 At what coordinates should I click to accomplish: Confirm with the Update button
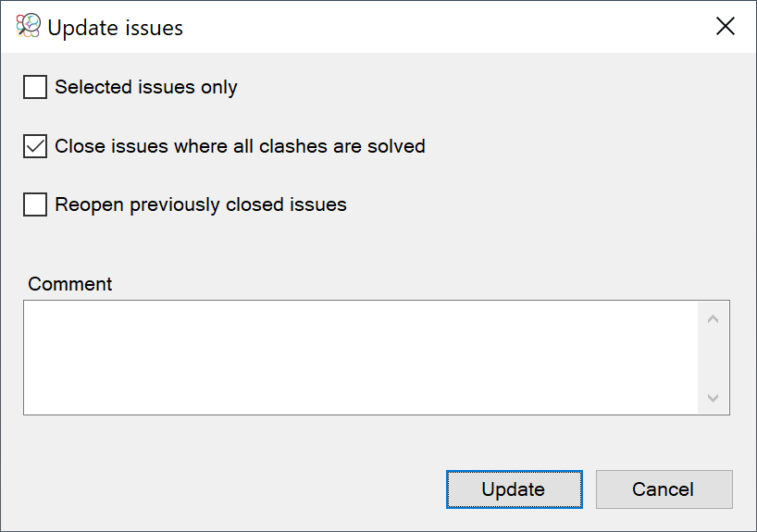(515, 489)
